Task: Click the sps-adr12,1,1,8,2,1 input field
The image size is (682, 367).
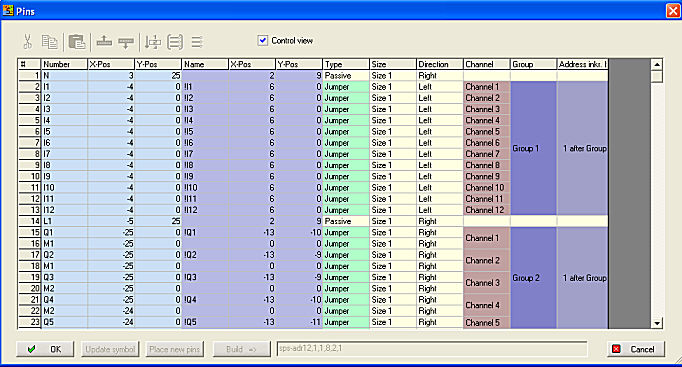Action: 432,349
